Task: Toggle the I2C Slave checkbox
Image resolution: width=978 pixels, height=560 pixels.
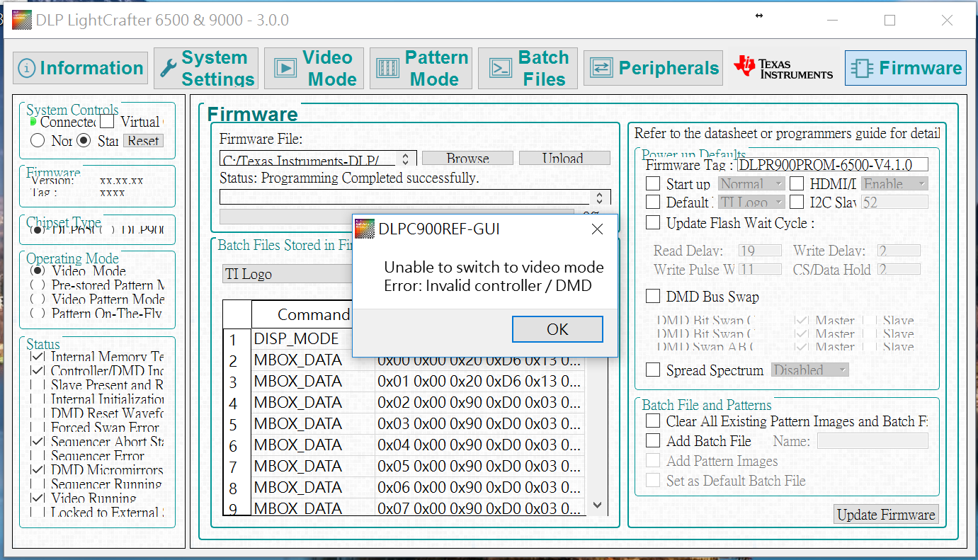Action: pyautogui.click(x=797, y=202)
